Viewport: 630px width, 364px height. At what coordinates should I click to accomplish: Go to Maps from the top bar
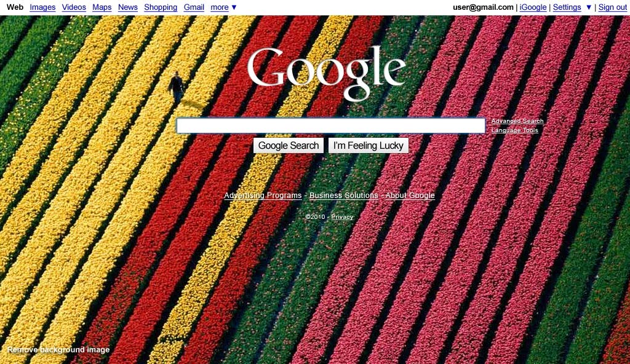[x=102, y=7]
